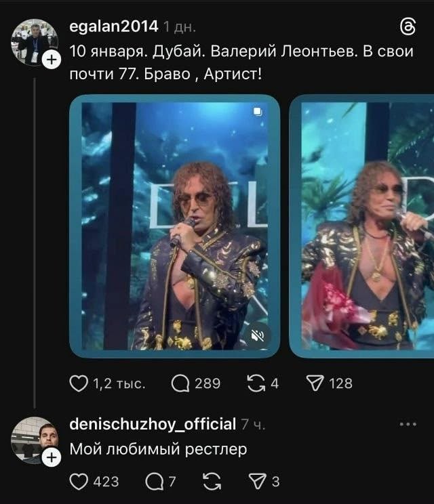Repost the egalan2014 post

click(255, 384)
